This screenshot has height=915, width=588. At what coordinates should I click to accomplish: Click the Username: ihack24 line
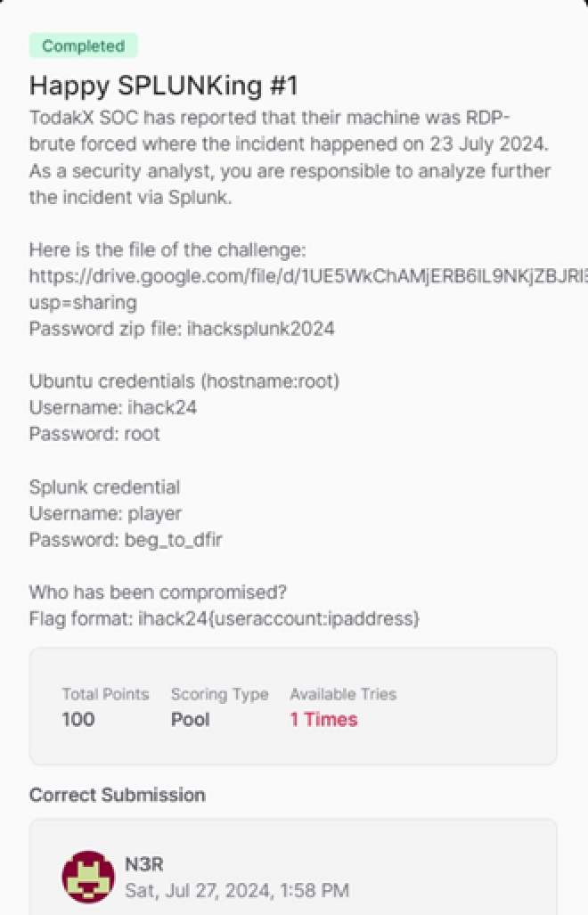[112, 408]
